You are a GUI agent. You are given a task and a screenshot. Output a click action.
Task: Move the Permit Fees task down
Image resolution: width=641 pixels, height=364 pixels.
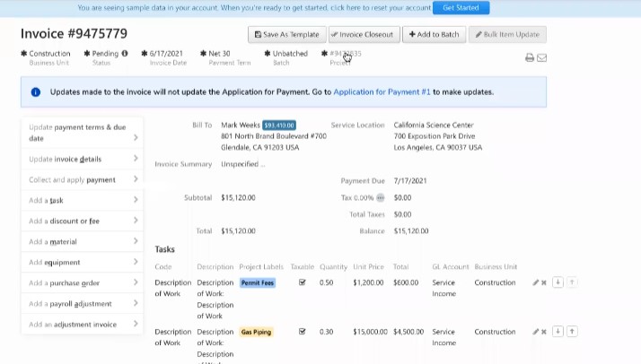[x=558, y=282]
